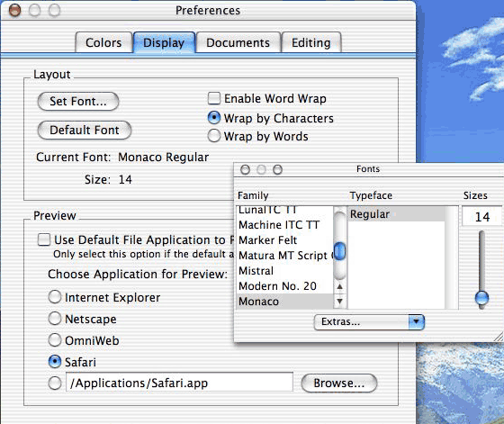Select Internet Explorer for preview

pyautogui.click(x=55, y=297)
